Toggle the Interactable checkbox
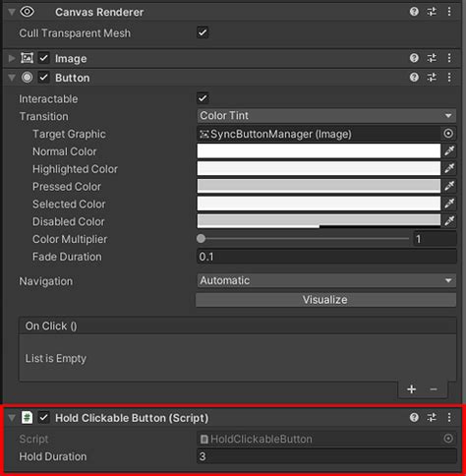Screen dimensions: 466x476 tap(203, 98)
